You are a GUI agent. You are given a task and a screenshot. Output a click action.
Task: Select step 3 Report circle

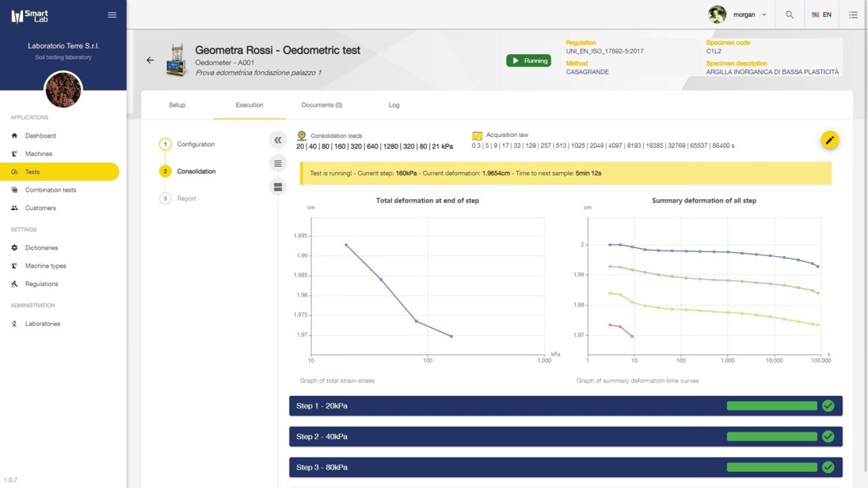(165, 198)
